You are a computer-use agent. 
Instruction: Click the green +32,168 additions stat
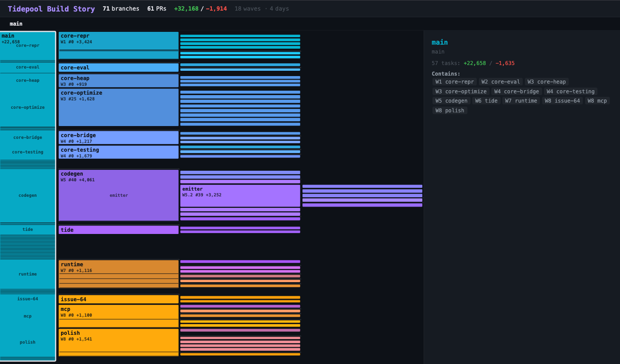[186, 8]
